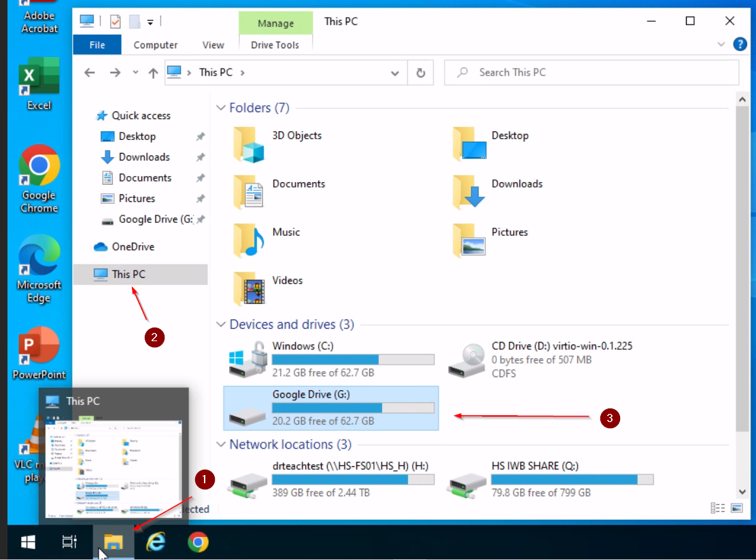The height and width of the screenshot is (560, 756).
Task: Go up one level with Up arrow
Action: (153, 73)
